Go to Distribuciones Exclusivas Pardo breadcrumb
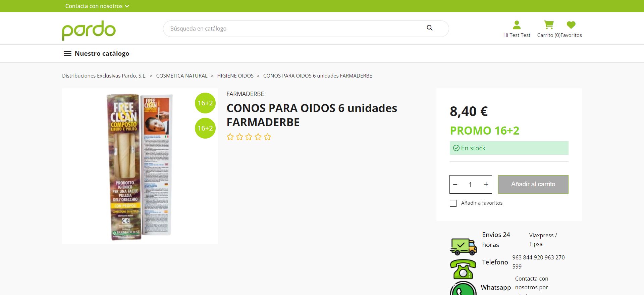644x295 pixels. [x=104, y=76]
